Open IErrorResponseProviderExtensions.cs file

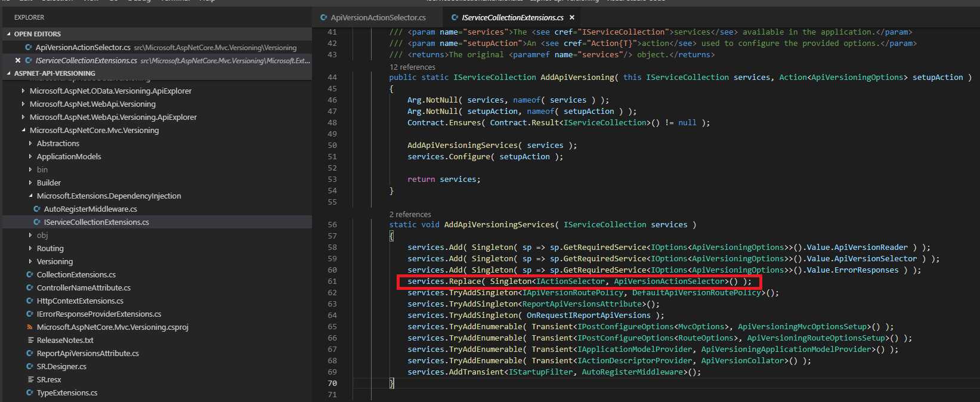(x=99, y=314)
